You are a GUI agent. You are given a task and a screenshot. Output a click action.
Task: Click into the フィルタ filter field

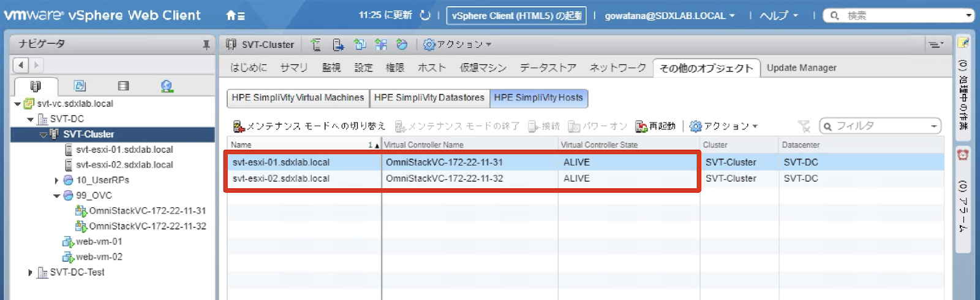[x=880, y=126]
